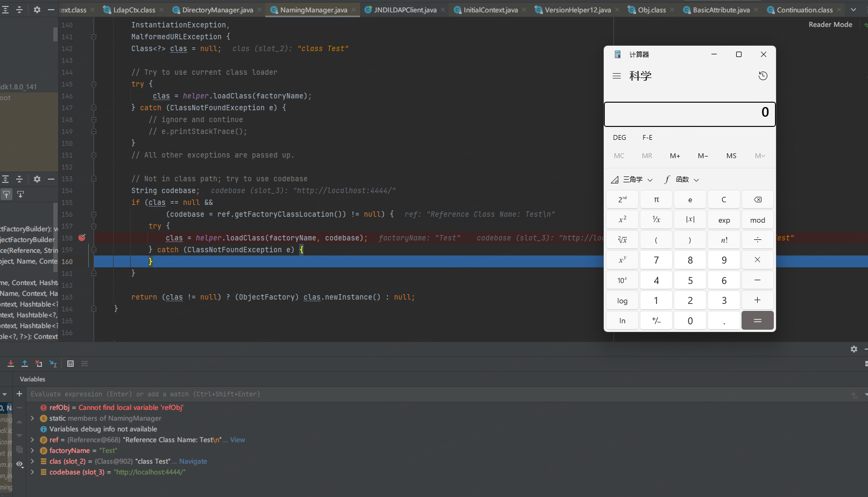Add a new watch with the plus icon
This screenshot has width=868, height=497.
coord(19,394)
